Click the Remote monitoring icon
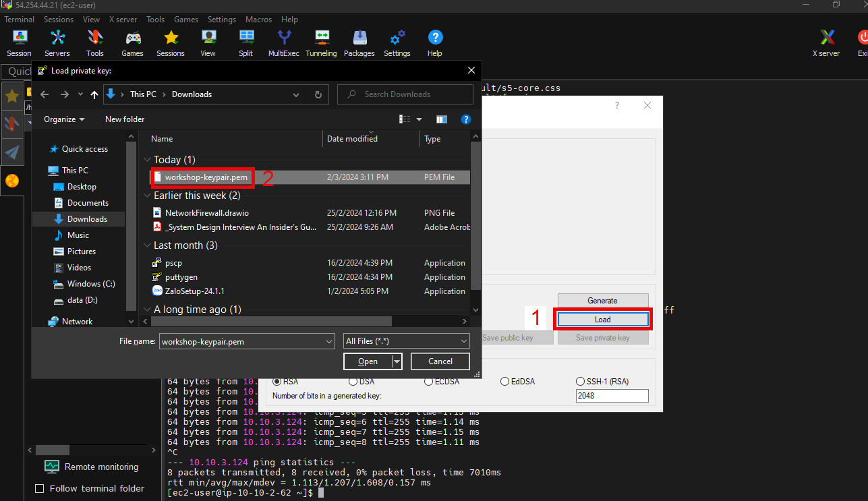The width and height of the screenshot is (868, 501). click(x=51, y=467)
